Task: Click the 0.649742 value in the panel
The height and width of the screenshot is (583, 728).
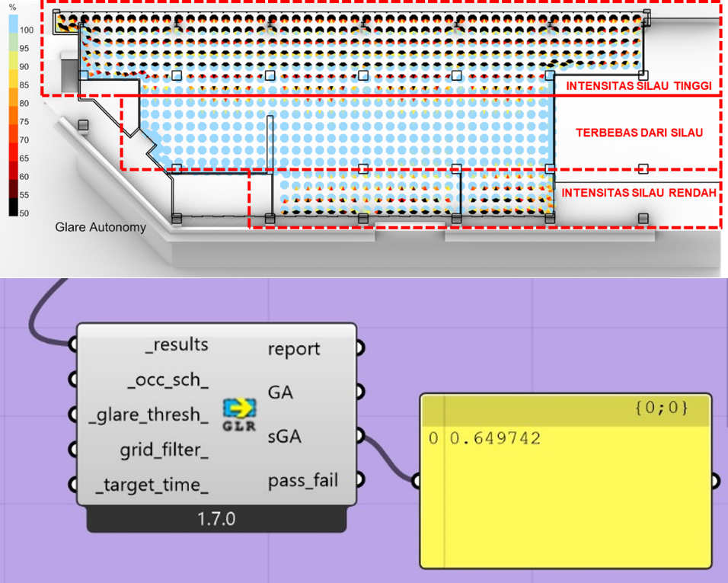Action: coord(495,439)
